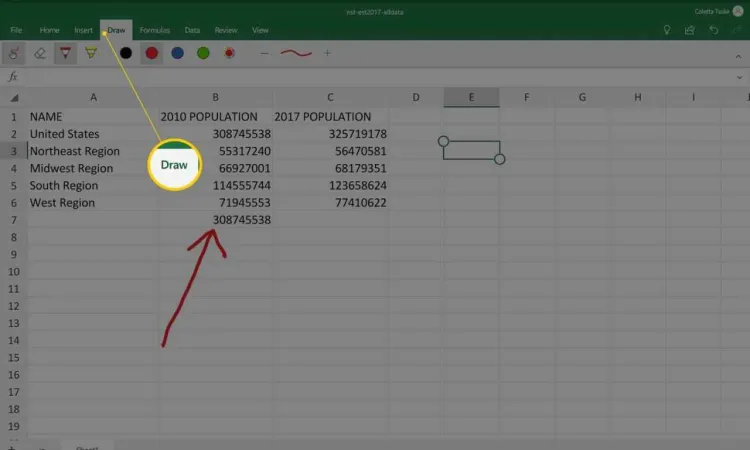Select column F header
This screenshot has width=750, height=450.
point(527,98)
